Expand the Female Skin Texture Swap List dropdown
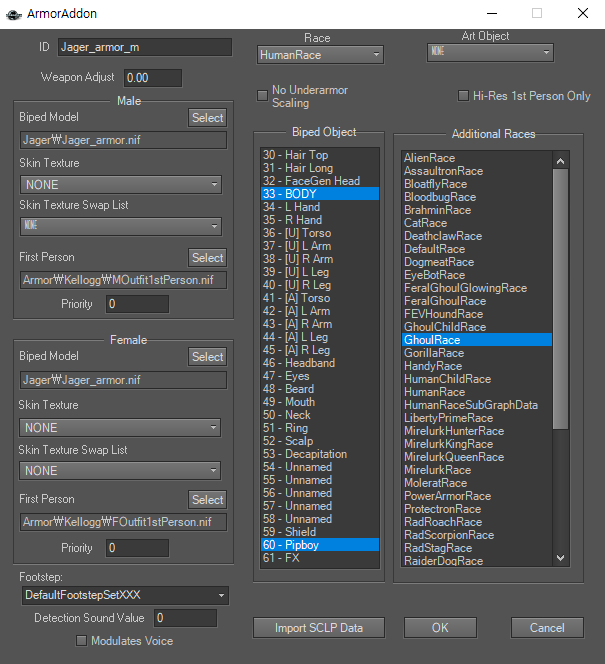Screen dimensions: 605x664 click(120, 470)
